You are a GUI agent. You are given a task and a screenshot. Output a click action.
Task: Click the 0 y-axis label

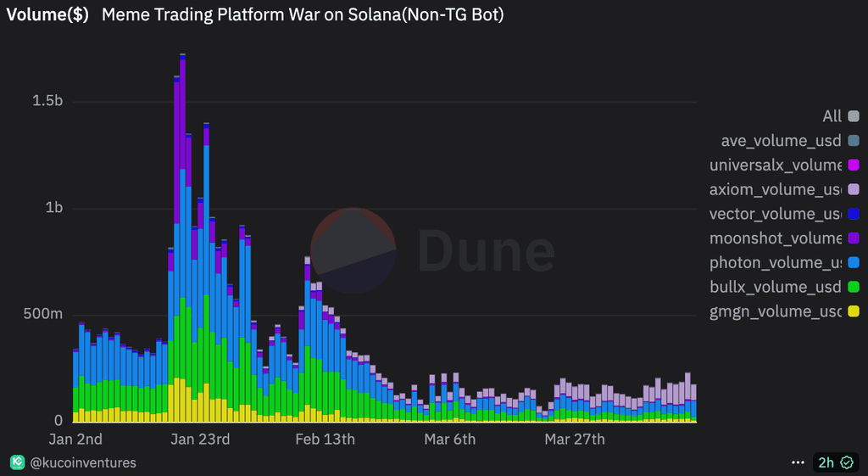(58, 421)
